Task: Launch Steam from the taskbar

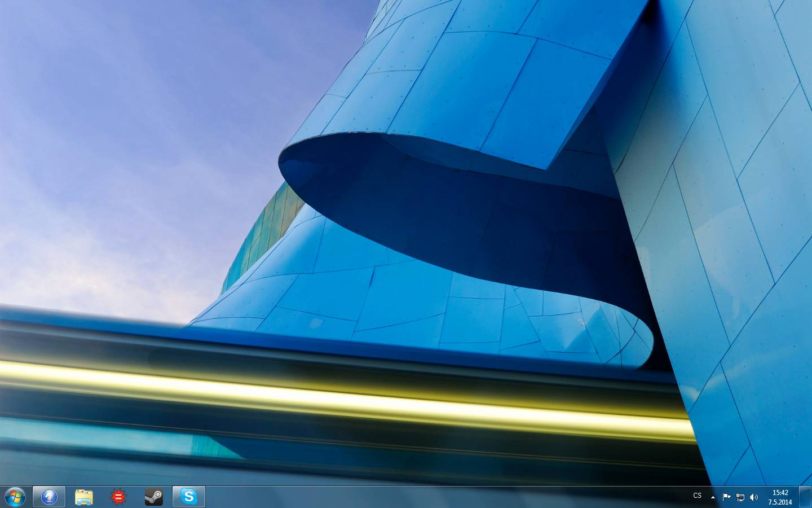Action: [153, 497]
